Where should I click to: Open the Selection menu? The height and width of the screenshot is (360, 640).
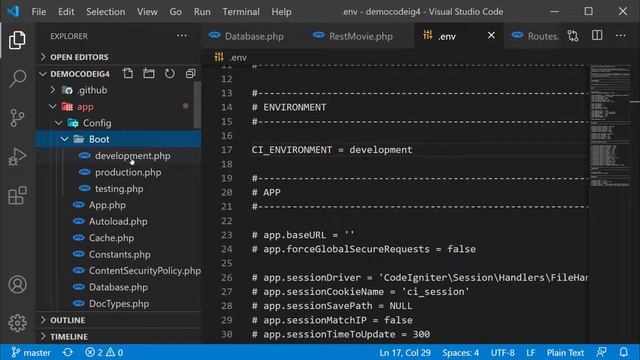tap(105, 11)
